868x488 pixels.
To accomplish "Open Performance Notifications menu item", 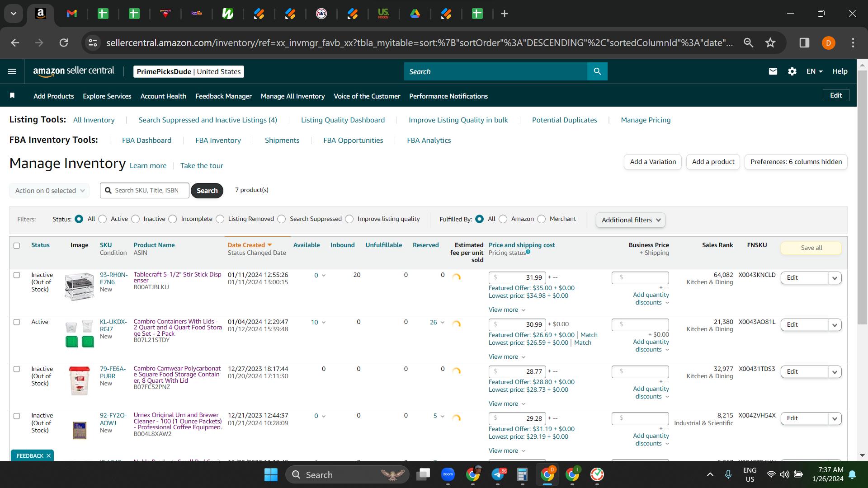I will [448, 96].
